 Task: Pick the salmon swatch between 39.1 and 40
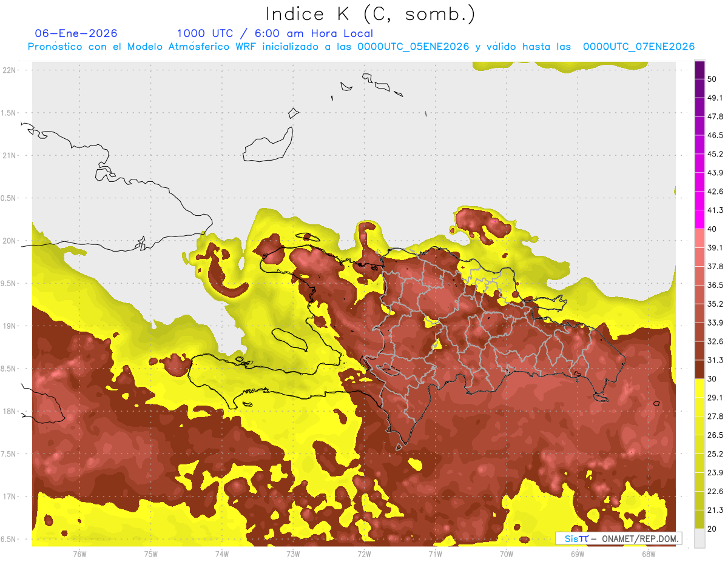699,239
